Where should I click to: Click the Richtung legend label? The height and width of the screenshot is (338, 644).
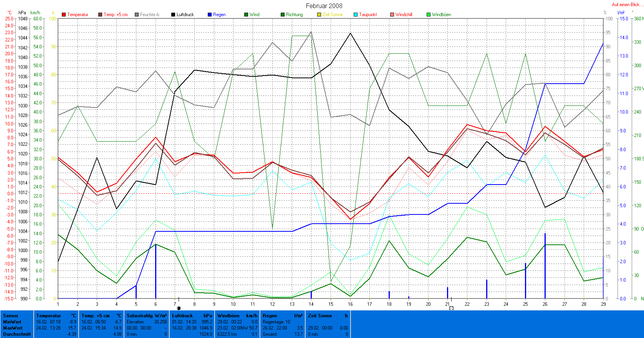pyautogui.click(x=294, y=15)
